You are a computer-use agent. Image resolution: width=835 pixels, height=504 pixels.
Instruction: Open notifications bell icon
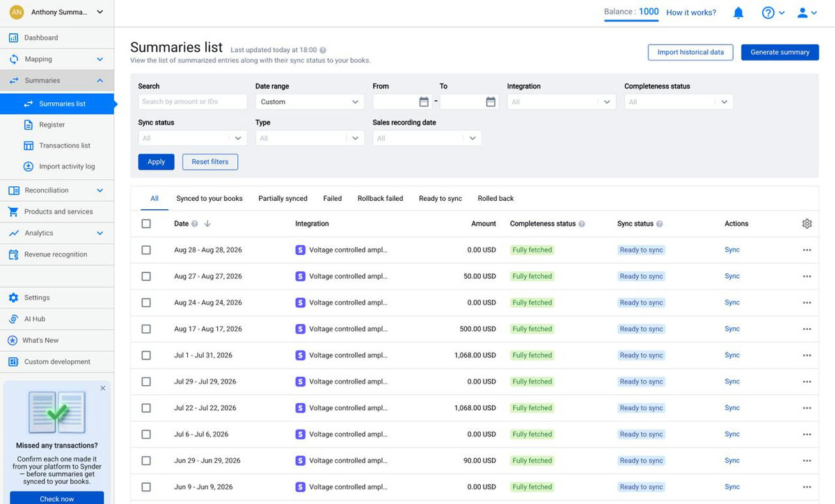pyautogui.click(x=738, y=13)
